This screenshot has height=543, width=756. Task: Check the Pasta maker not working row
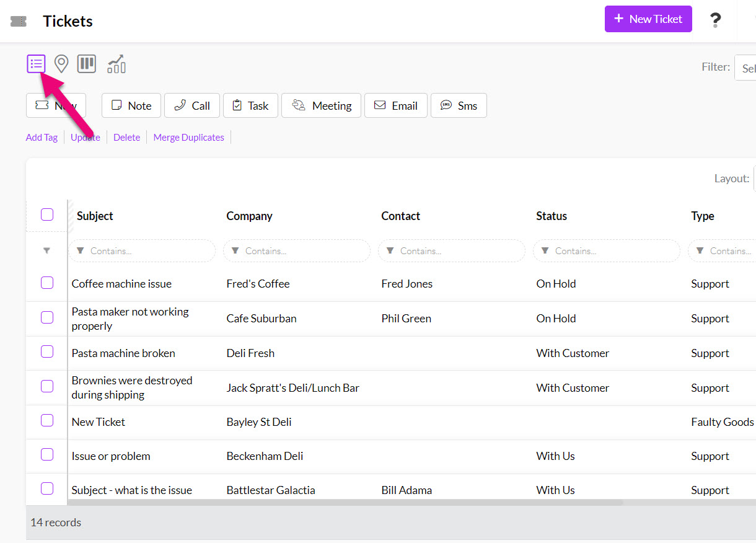click(47, 317)
